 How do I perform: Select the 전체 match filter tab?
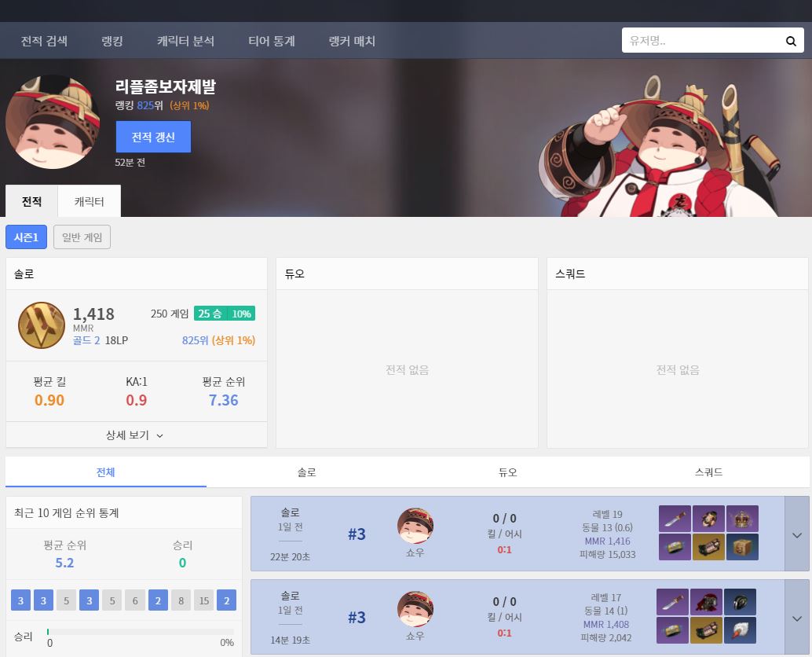pos(106,472)
